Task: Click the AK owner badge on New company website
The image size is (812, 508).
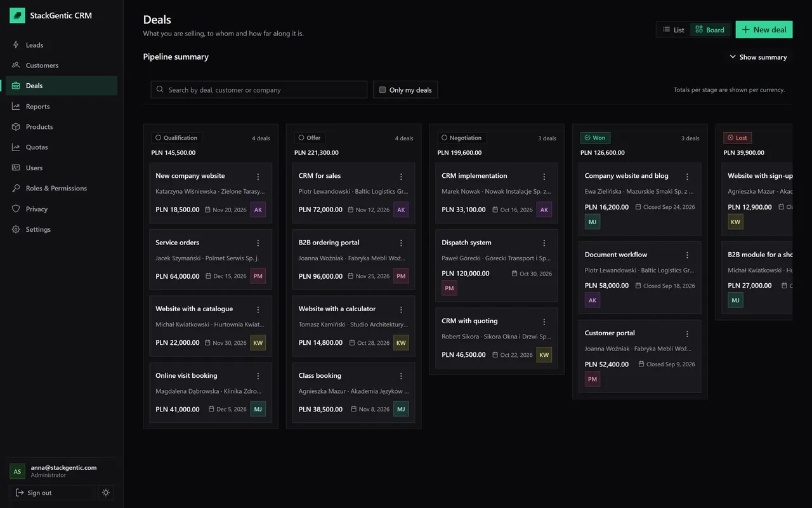Action: pyautogui.click(x=258, y=210)
